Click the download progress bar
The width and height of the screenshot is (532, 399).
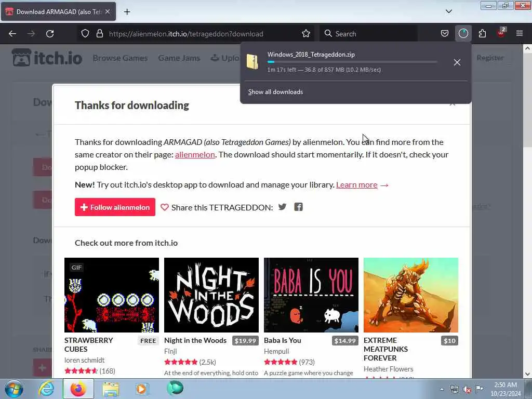[352, 62]
